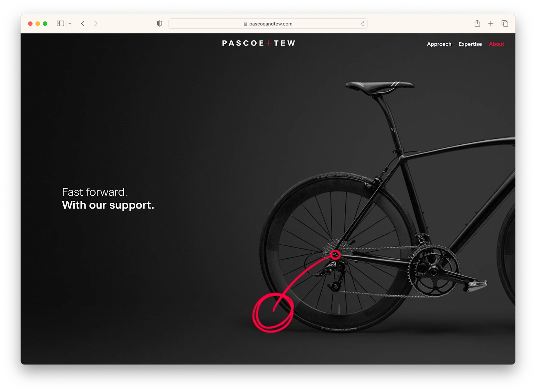The image size is (536, 392).
Task: Reload the page with refresh icon
Action: (363, 23)
